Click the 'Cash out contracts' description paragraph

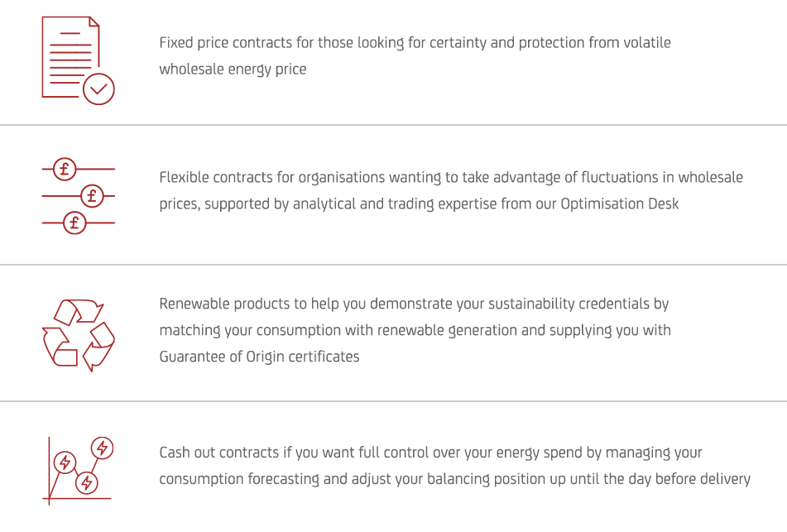(x=454, y=465)
